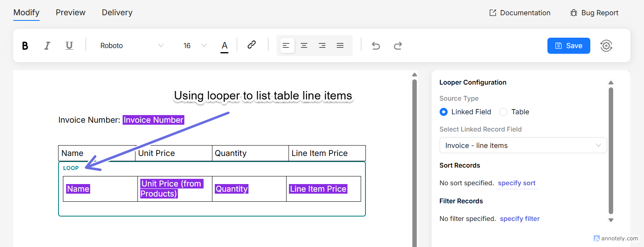The width and height of the screenshot is (644, 247).
Task: Select the Invoice Number merge field
Action: pos(153,120)
